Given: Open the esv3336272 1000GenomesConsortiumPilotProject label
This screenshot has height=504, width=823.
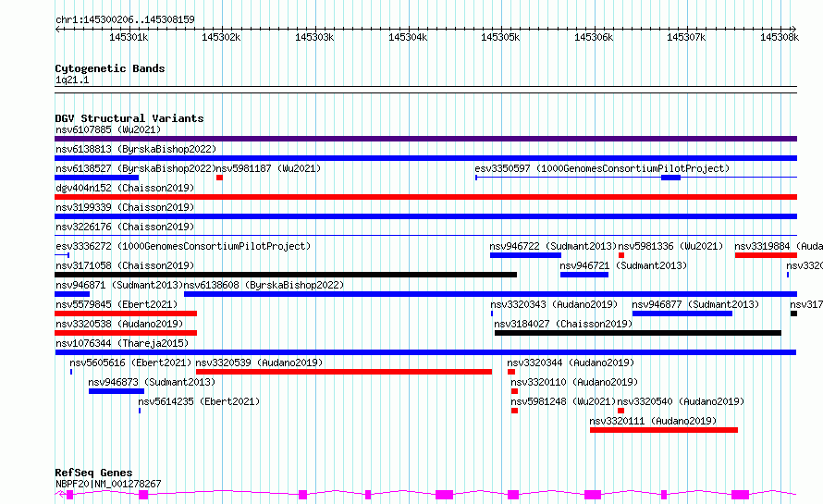Looking at the screenshot, I should [x=183, y=246].
